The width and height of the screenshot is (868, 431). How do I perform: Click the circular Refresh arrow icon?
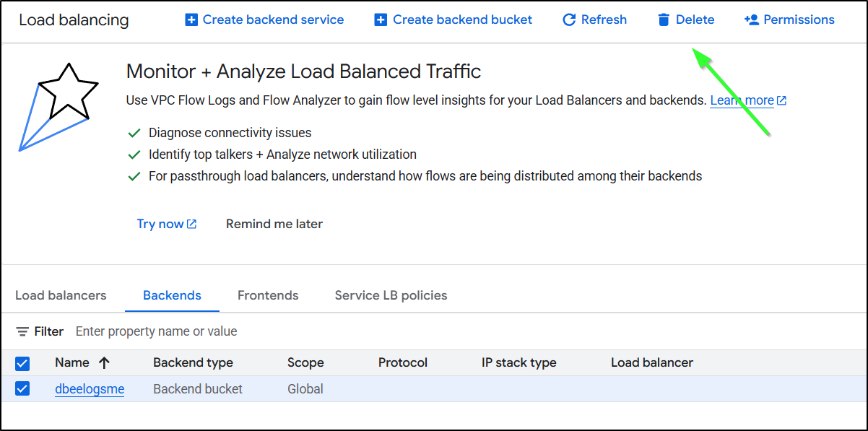point(569,20)
